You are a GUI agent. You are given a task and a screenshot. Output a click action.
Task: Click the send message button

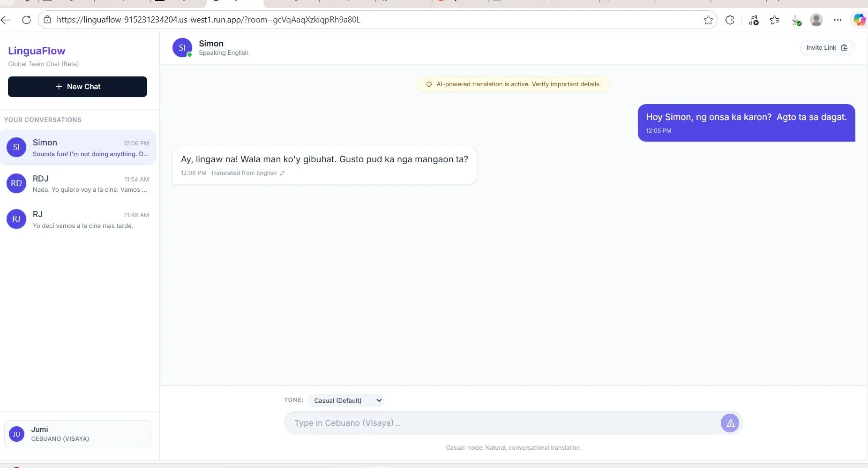coord(730,423)
